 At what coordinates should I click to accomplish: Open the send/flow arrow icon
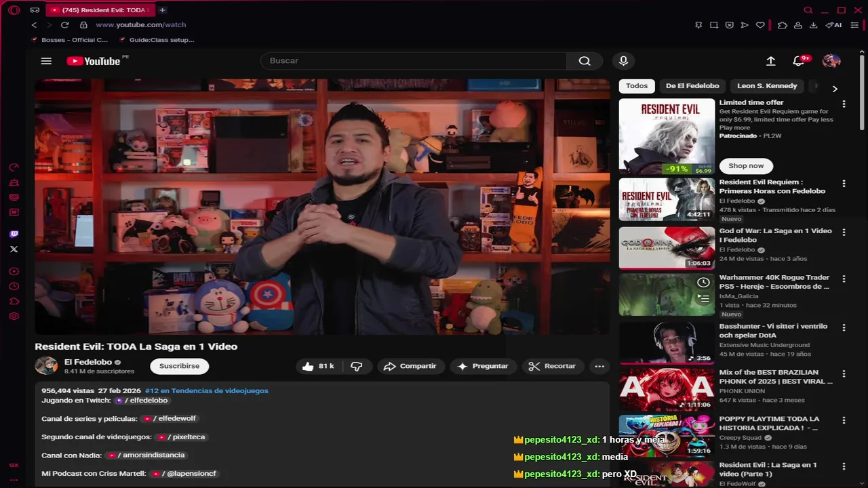coord(745,25)
